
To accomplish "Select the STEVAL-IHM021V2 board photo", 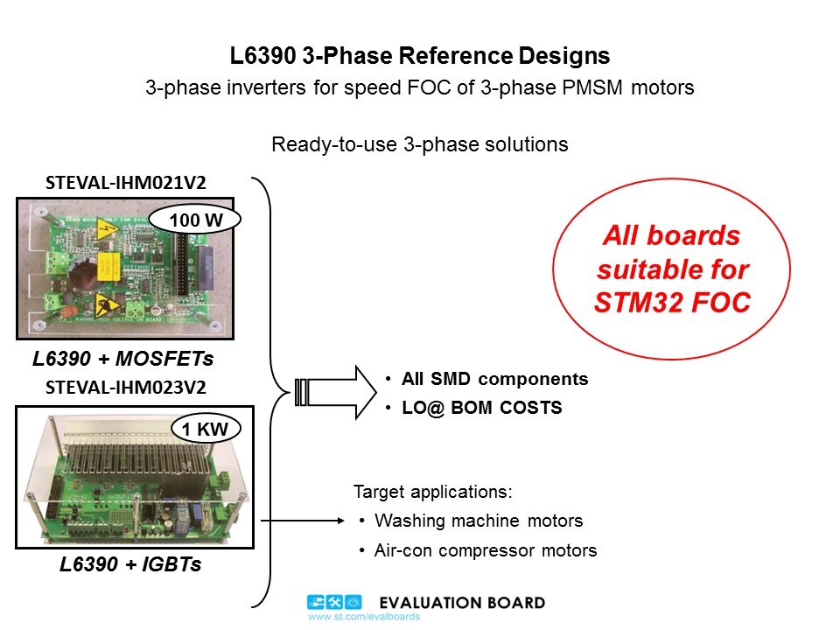I will point(135,268).
